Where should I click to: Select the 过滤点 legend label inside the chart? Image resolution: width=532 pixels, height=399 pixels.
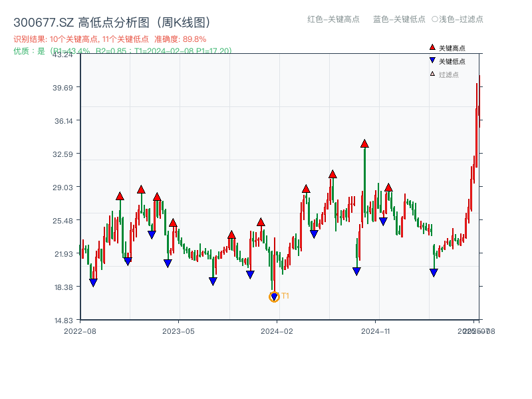click(x=448, y=74)
